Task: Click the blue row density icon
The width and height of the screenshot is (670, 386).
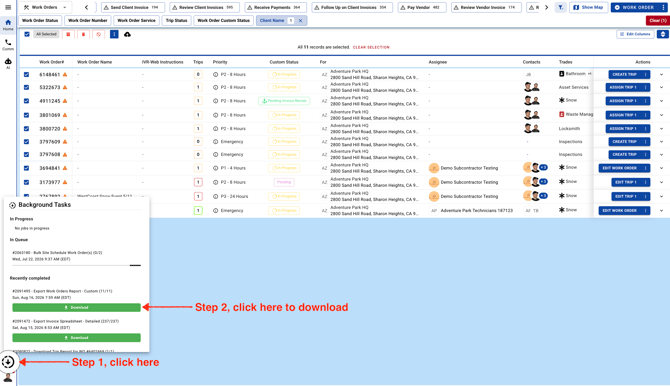Action: (x=663, y=34)
